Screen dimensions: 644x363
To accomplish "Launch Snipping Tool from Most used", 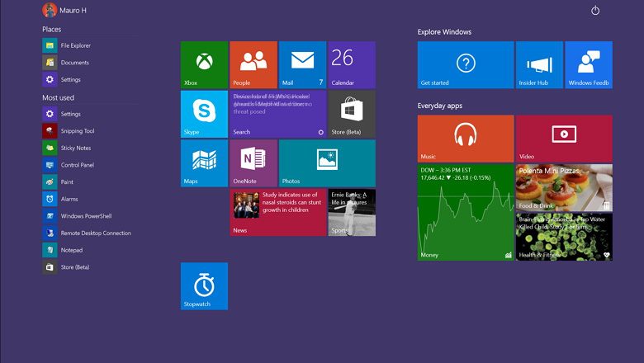I will pos(69,131).
